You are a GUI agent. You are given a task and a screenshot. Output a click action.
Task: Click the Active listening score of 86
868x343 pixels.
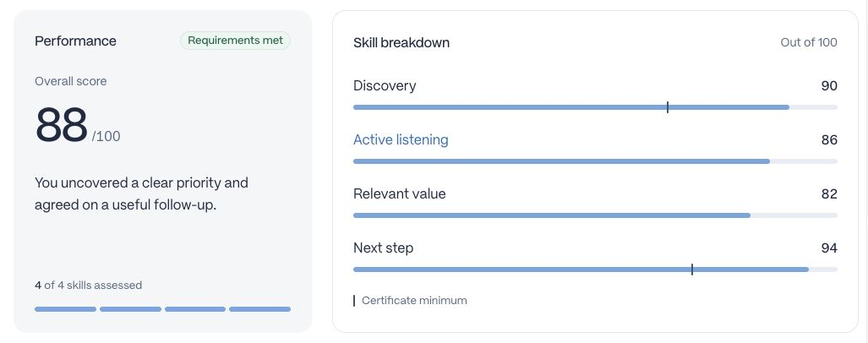[829, 140]
